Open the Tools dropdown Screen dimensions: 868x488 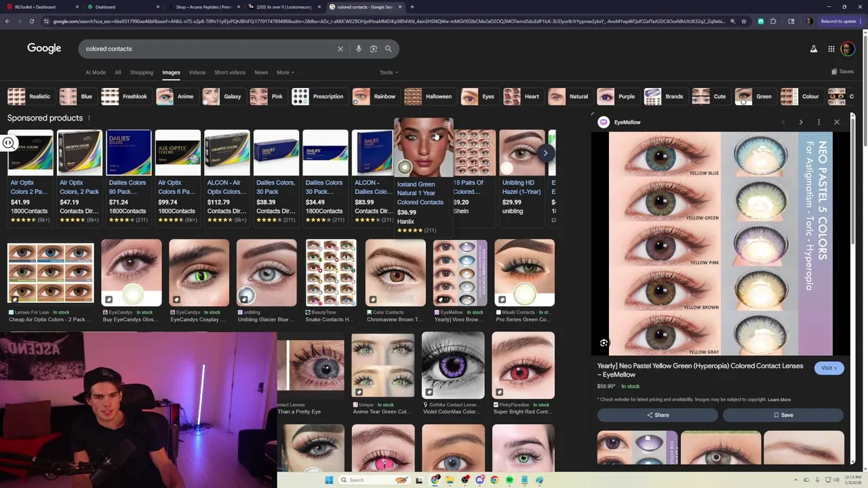[389, 73]
